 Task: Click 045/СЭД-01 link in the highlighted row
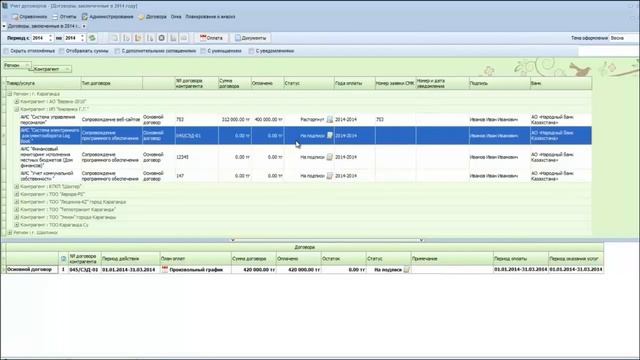coord(188,136)
